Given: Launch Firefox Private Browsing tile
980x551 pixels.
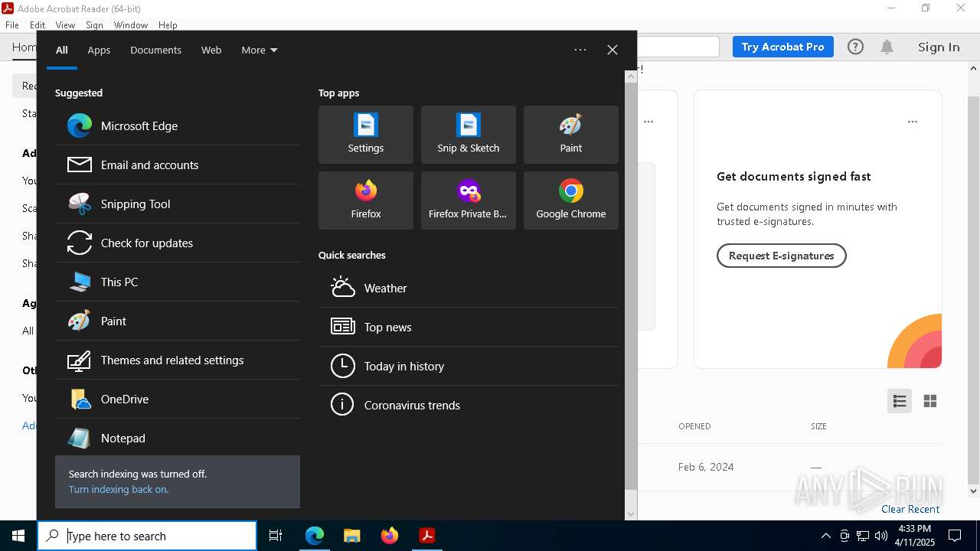Looking at the screenshot, I should click(469, 201).
